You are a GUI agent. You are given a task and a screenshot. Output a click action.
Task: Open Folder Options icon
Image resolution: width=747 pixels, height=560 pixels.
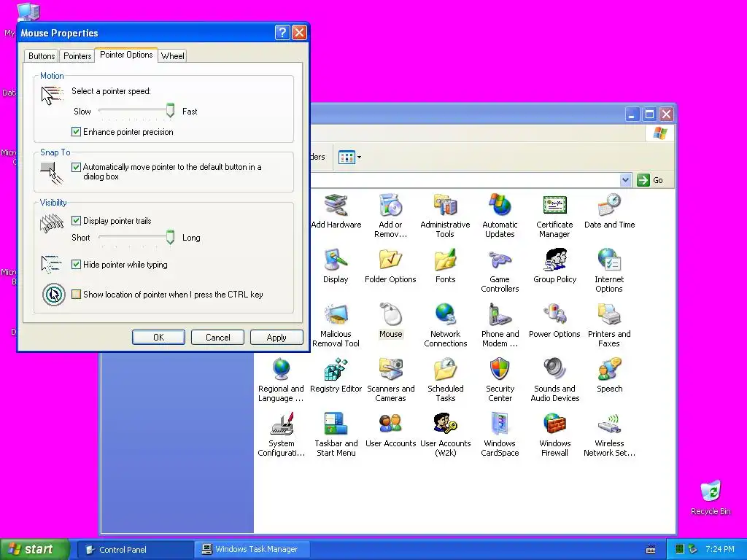[391, 266]
